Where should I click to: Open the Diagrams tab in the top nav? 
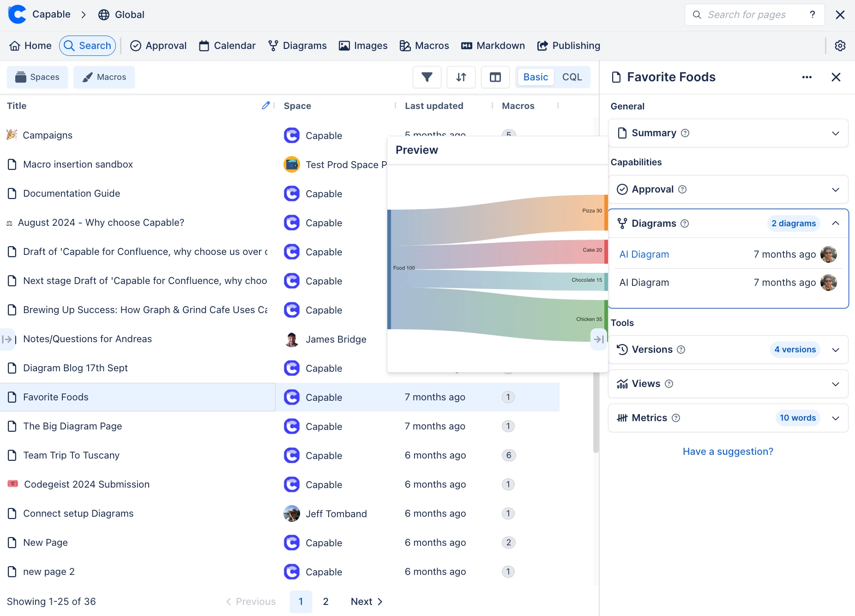tap(297, 46)
